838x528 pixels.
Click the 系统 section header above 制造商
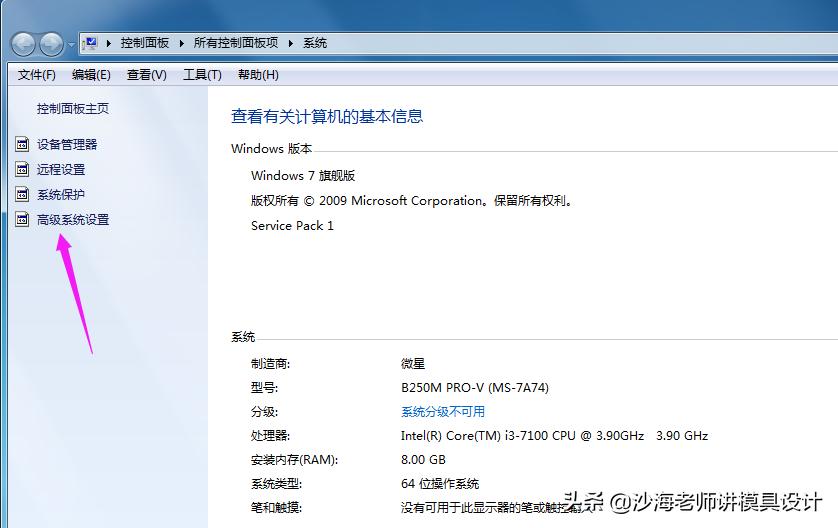243,337
